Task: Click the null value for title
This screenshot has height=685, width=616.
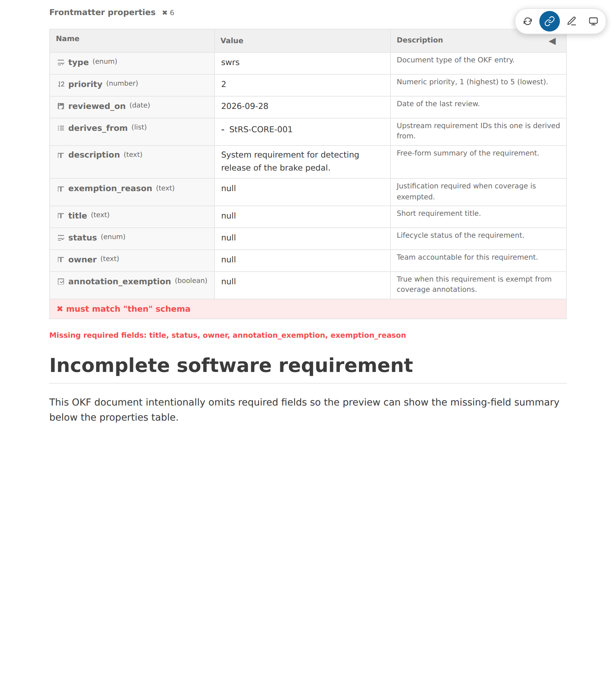Action: tap(229, 216)
